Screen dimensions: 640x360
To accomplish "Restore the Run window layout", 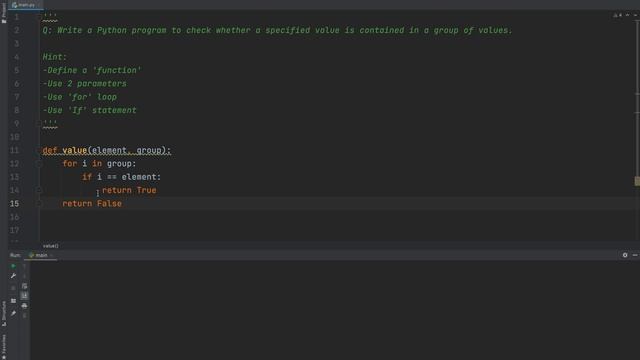I will [13, 301].
